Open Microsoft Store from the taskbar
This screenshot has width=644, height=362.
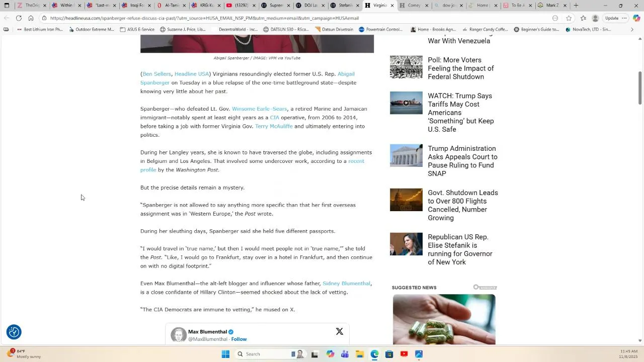pyautogui.click(x=389, y=354)
